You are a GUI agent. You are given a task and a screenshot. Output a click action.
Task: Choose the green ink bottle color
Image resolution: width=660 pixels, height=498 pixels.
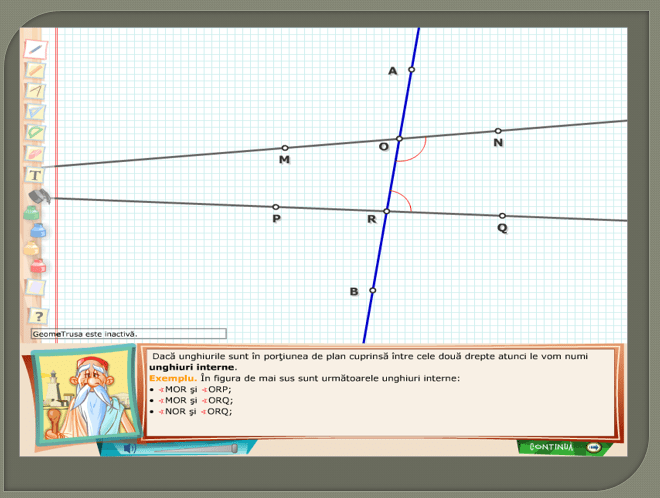(x=36, y=213)
